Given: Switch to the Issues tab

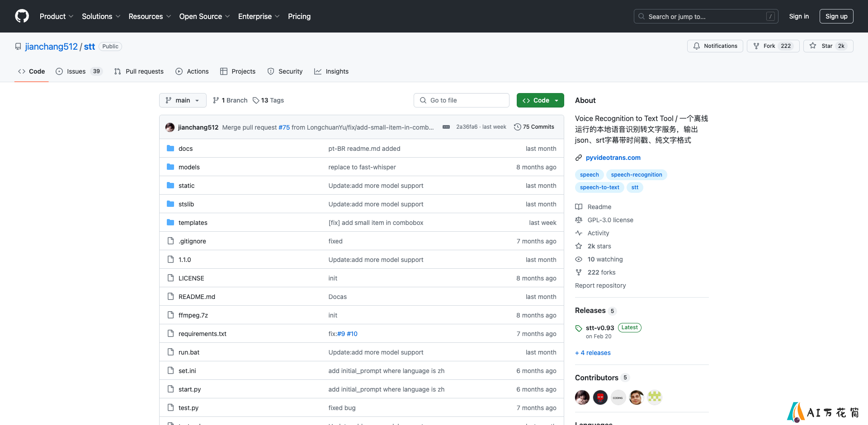Looking at the screenshot, I should 80,71.
